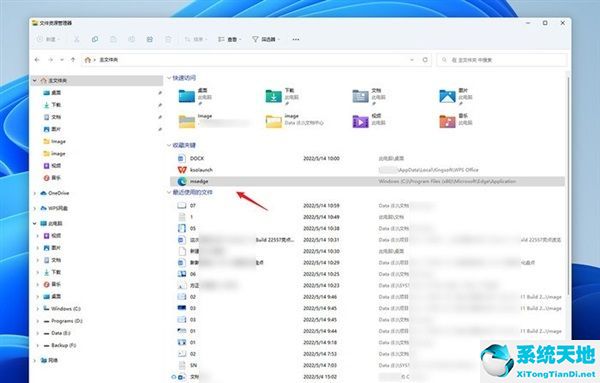600x383 pixels.
Task: Go back with the Back arrow
Action: pyautogui.click(x=37, y=60)
